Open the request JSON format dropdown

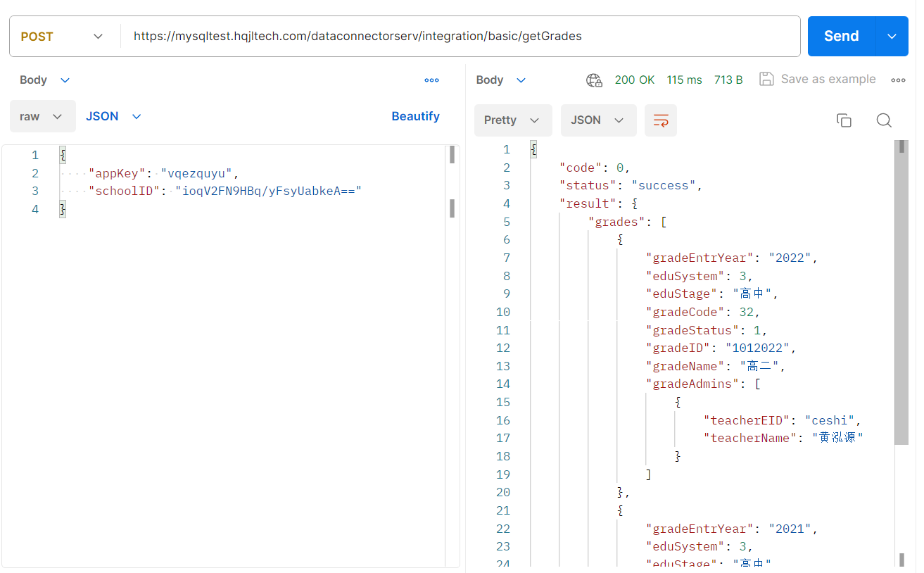pyautogui.click(x=113, y=117)
